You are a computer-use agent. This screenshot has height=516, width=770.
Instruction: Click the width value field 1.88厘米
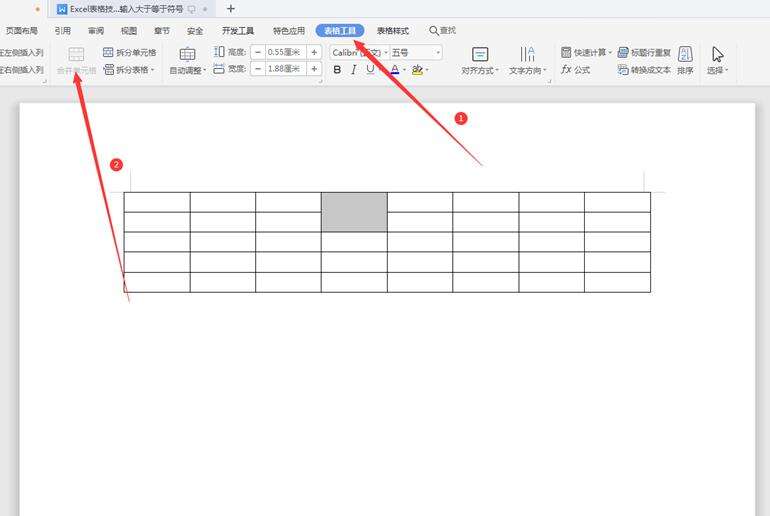(x=286, y=69)
